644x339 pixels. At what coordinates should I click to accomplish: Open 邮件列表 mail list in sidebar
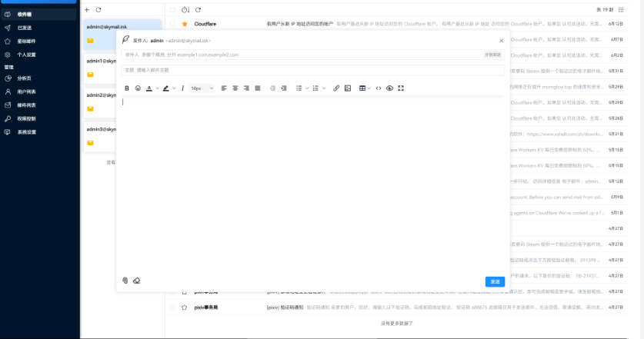[x=38, y=105]
